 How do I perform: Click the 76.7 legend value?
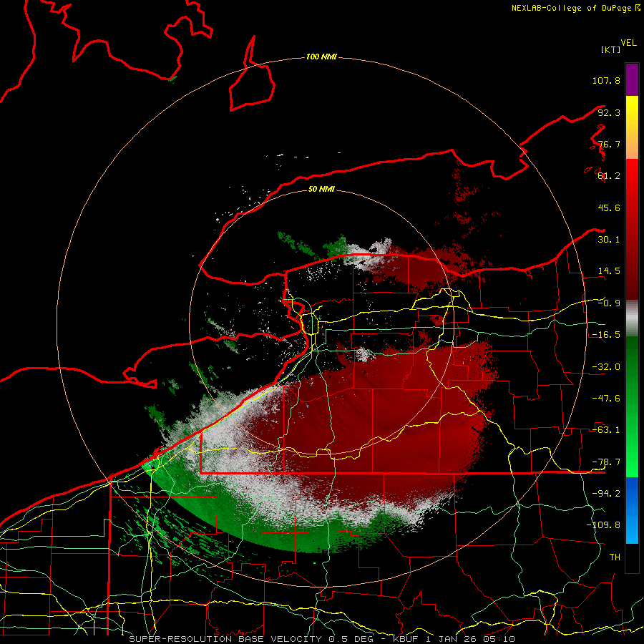click(x=609, y=144)
